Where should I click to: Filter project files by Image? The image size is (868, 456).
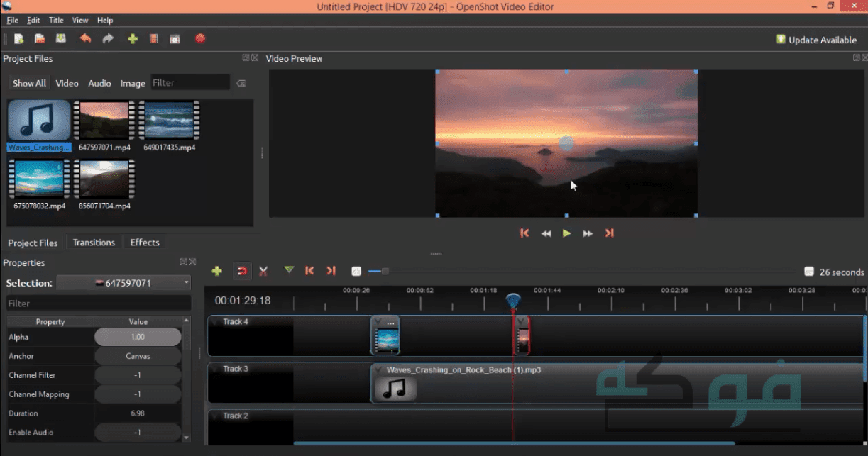(133, 83)
